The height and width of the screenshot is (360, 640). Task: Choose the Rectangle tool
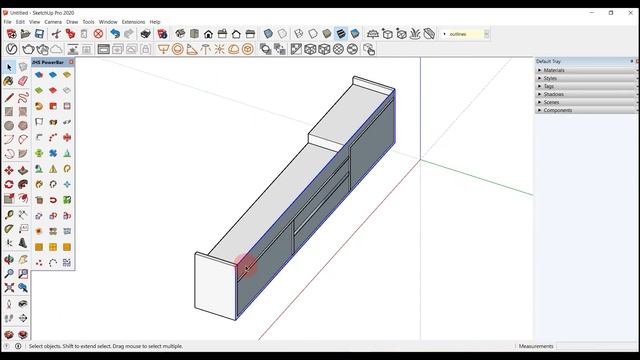coord(9,111)
